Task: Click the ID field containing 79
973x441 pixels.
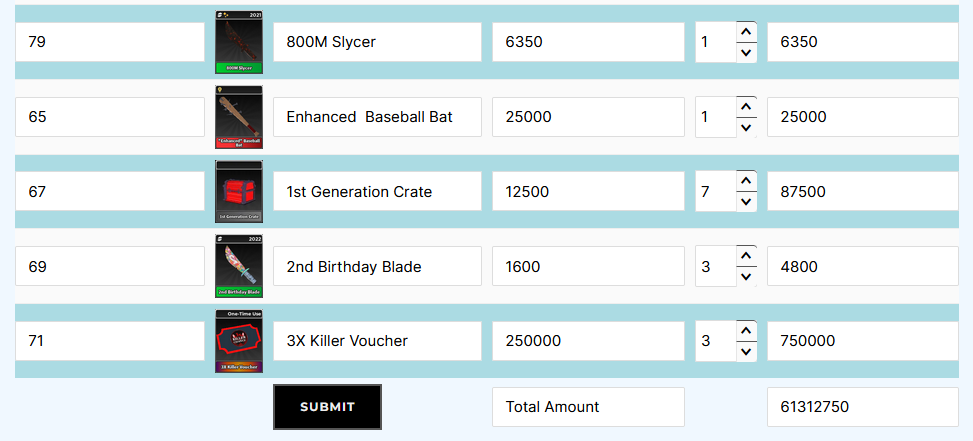Action: click(110, 42)
